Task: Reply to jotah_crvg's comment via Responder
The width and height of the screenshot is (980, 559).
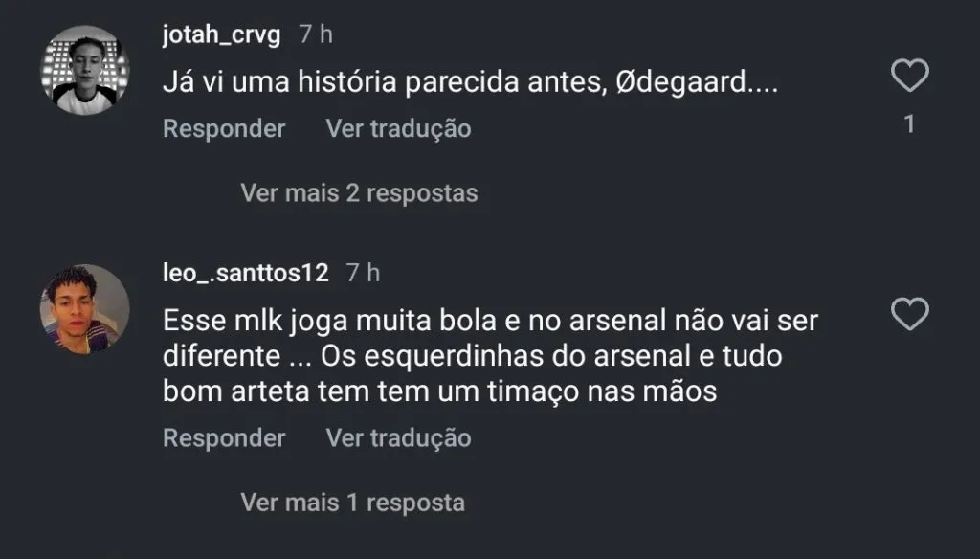Action: point(224,128)
